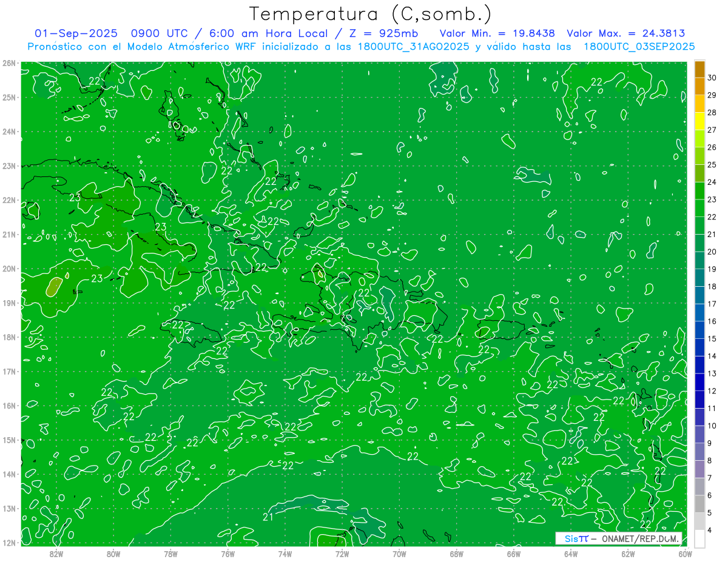Image resolution: width=728 pixels, height=562 pixels.
Task: Click the '14N' latitude axis label
Action: pos(9,474)
